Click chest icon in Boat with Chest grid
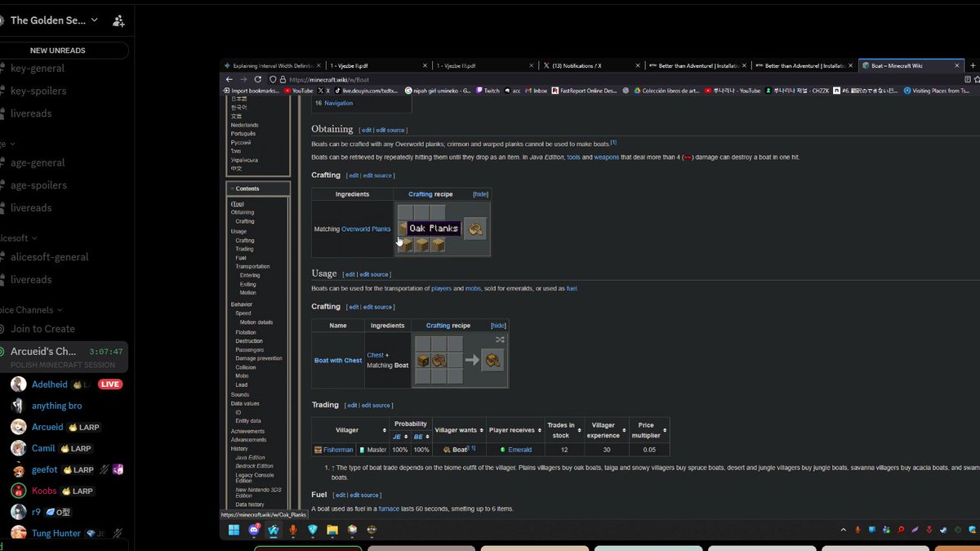Image resolution: width=980 pixels, height=551 pixels. (x=423, y=360)
